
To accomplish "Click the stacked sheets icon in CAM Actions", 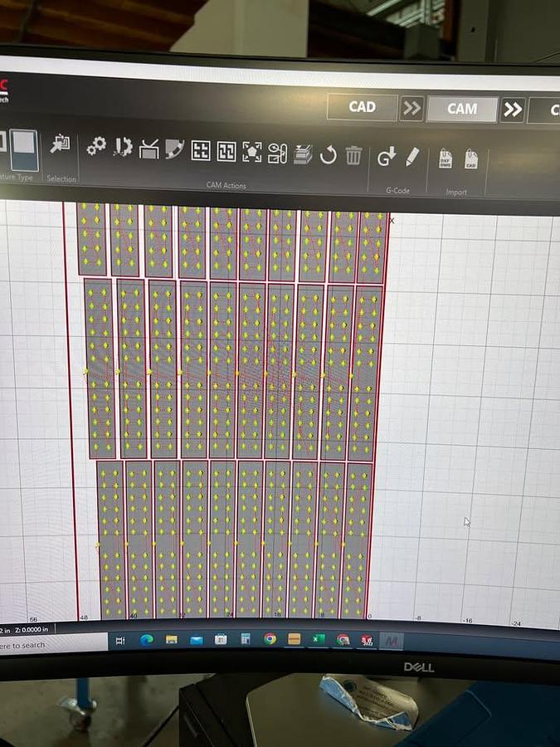I will [303, 154].
